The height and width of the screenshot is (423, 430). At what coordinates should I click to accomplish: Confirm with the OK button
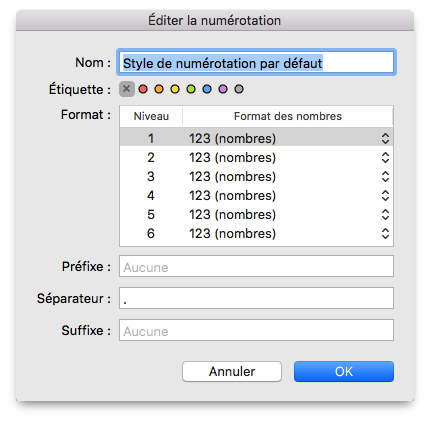click(344, 371)
